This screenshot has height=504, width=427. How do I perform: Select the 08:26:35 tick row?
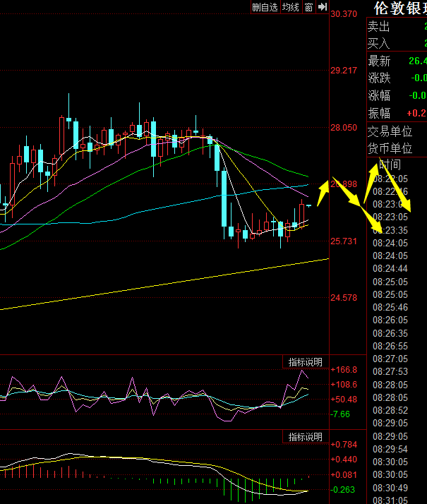click(390, 333)
